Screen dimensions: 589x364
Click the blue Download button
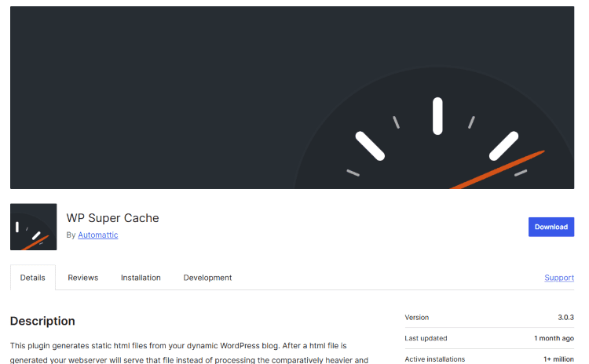tap(551, 227)
